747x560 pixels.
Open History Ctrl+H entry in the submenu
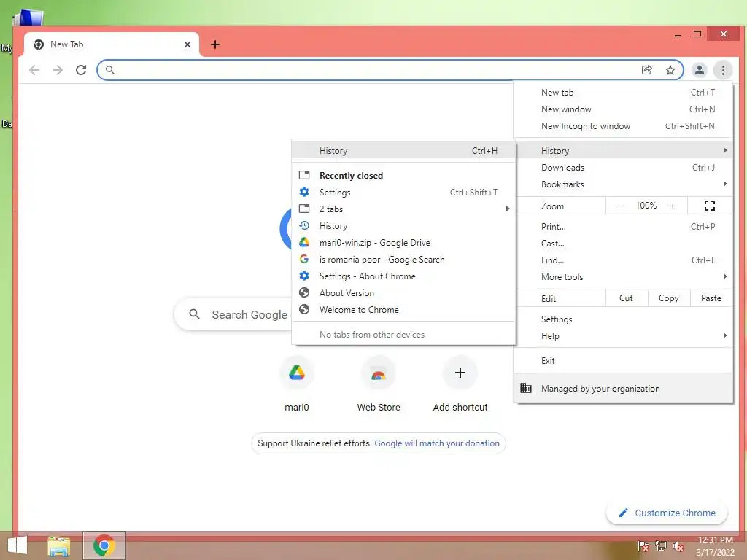[x=403, y=150]
